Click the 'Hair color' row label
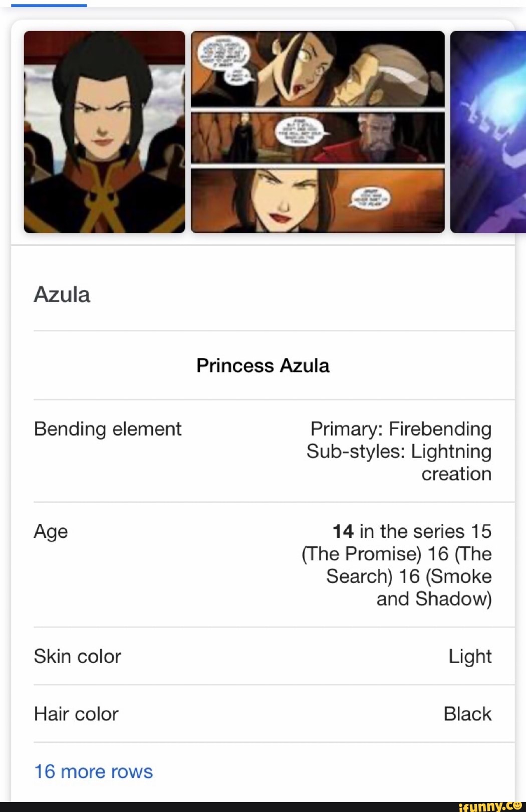 pos(76,714)
